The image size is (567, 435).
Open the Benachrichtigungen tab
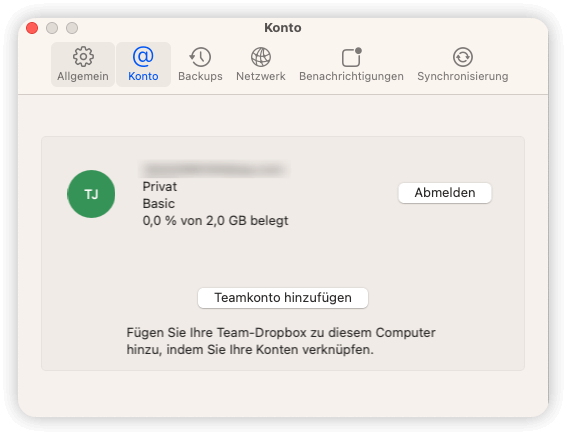point(351,64)
